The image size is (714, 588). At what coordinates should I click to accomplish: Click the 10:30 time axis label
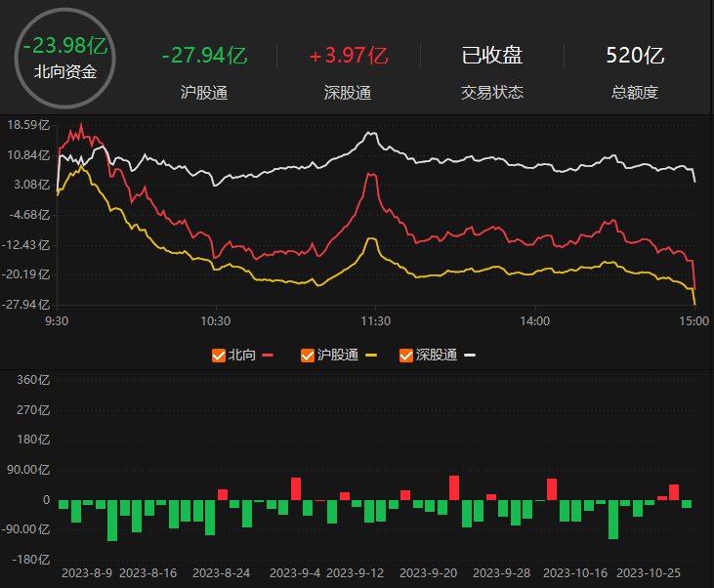point(215,320)
